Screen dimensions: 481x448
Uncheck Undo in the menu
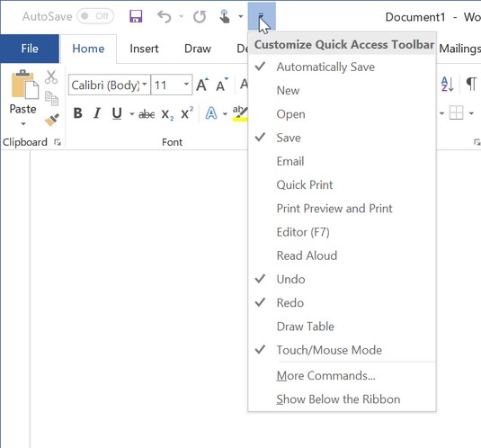[342, 279]
